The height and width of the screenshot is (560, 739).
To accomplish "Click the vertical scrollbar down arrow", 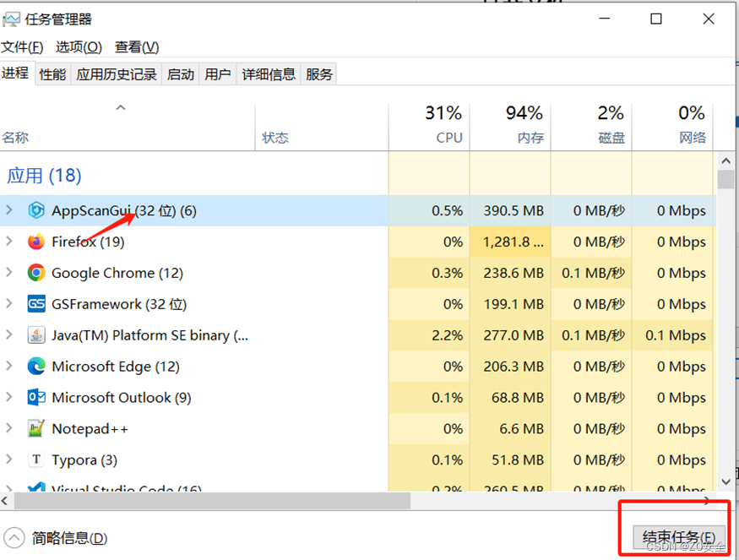I will click(x=725, y=481).
